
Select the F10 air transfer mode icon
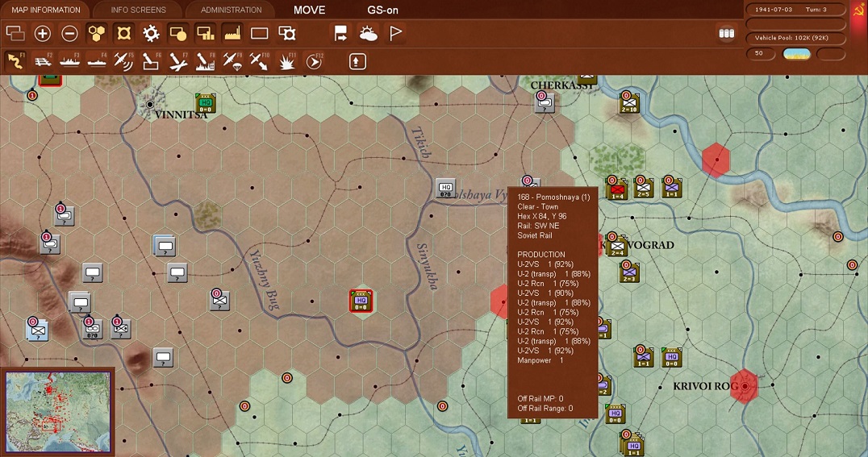259,61
